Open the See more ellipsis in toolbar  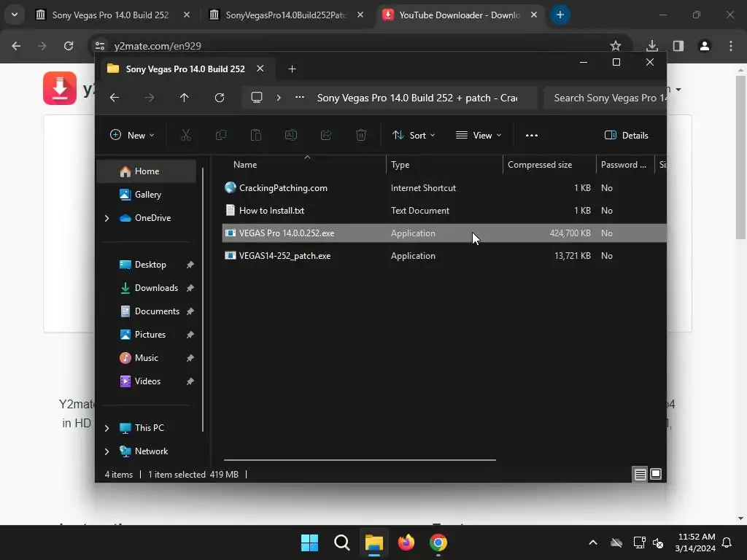point(532,135)
